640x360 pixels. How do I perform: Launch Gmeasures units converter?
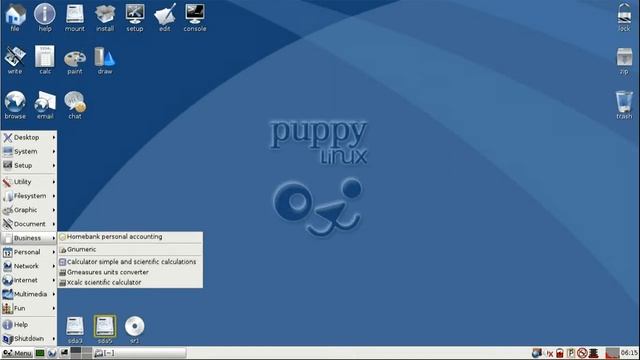tap(130, 272)
